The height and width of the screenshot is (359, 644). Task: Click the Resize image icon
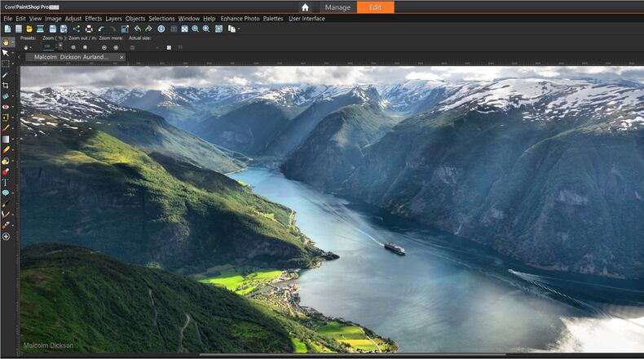(125, 29)
